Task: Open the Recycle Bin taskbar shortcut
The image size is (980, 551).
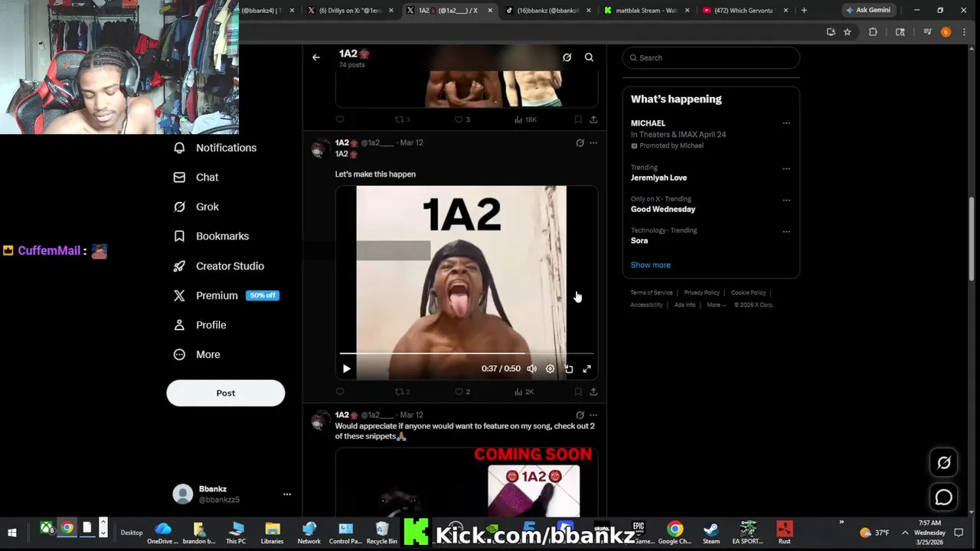Action: tap(381, 533)
